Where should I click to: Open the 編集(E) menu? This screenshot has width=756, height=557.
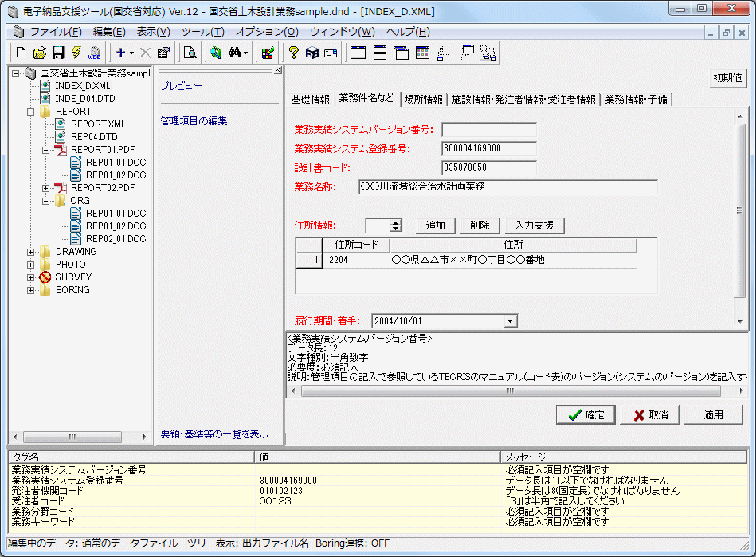click(x=109, y=32)
